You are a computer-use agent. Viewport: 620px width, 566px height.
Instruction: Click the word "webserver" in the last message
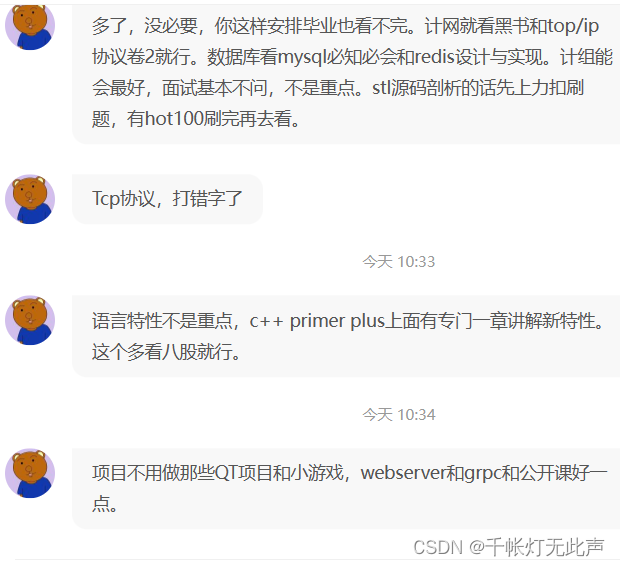pos(403,473)
